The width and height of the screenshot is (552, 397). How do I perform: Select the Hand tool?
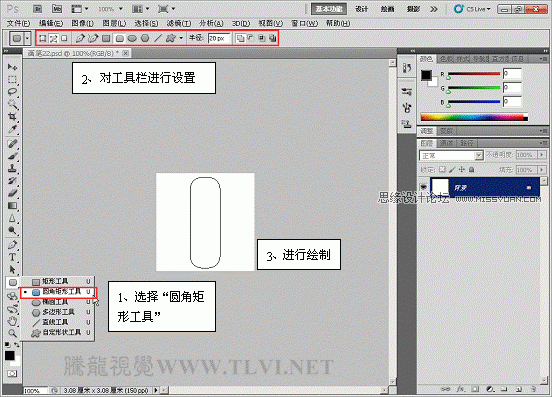tap(12, 321)
